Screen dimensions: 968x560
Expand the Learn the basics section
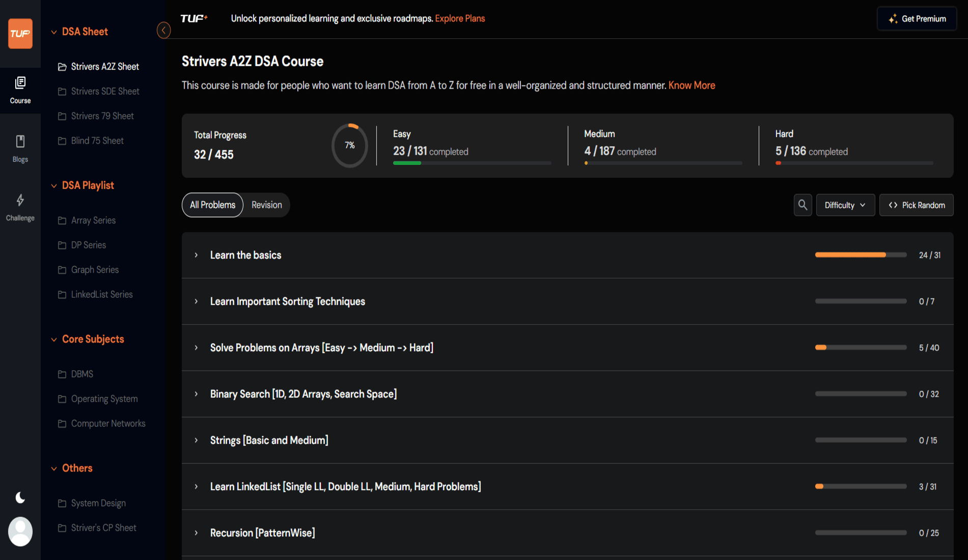pos(196,255)
